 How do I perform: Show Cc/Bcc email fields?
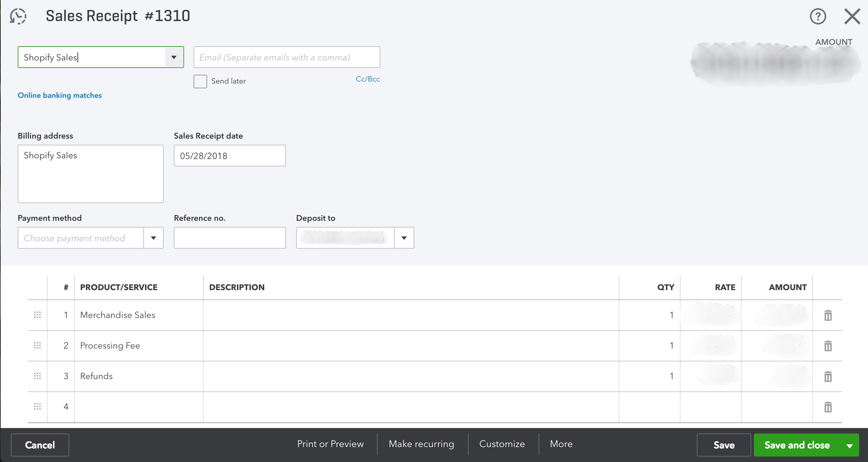[x=368, y=79]
